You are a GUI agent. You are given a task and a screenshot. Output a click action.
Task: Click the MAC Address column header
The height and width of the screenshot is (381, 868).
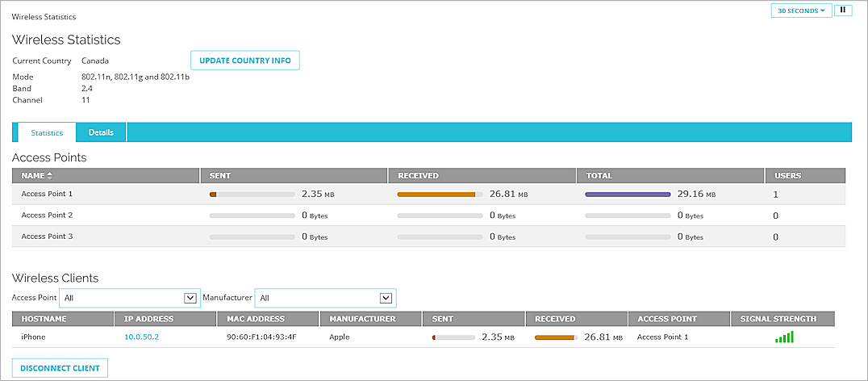(252, 319)
